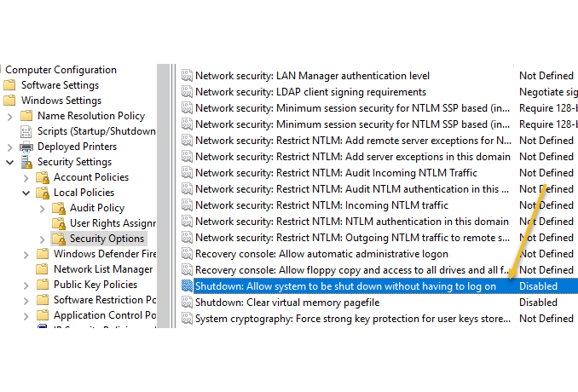Expand the Name Resolution Policy node
578x392 pixels.
[9, 116]
